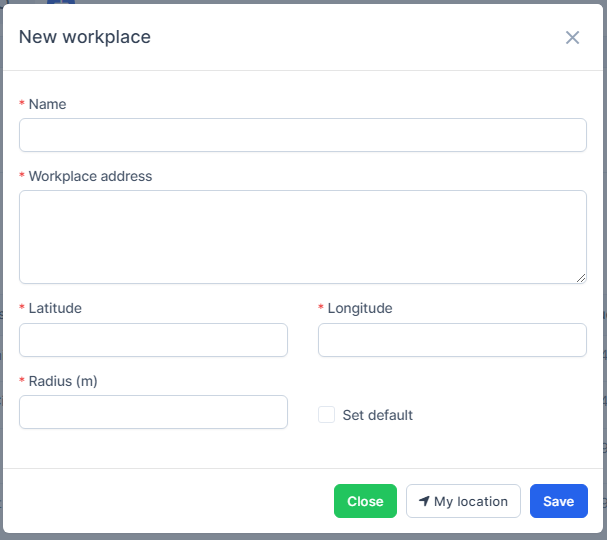Screen dimensions: 607x540
Task: Click inside the Workplace address textarea
Action: coord(302,236)
